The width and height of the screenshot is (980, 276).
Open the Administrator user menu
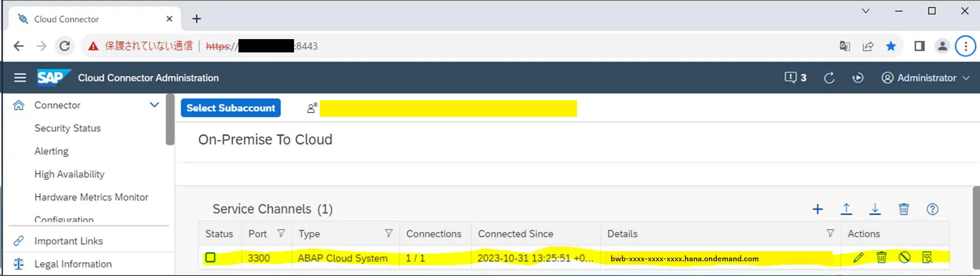pyautogui.click(x=925, y=78)
